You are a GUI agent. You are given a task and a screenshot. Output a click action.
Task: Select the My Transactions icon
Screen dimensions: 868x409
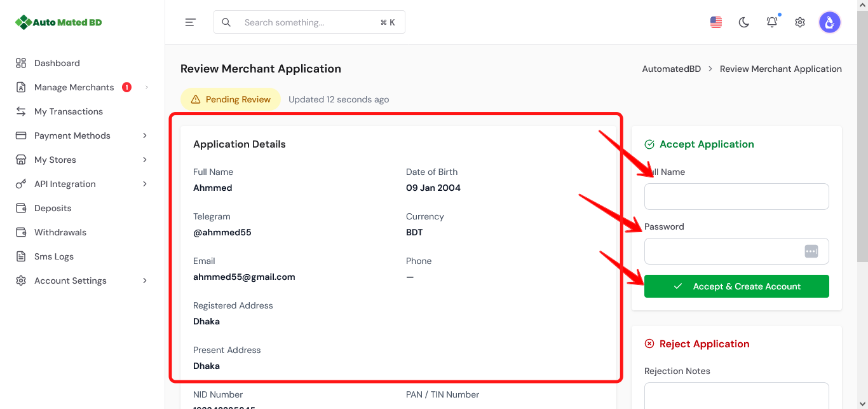coord(20,111)
